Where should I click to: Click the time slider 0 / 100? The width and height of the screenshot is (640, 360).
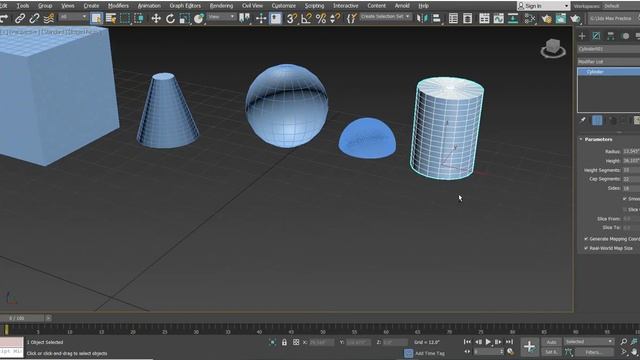pos(22,318)
